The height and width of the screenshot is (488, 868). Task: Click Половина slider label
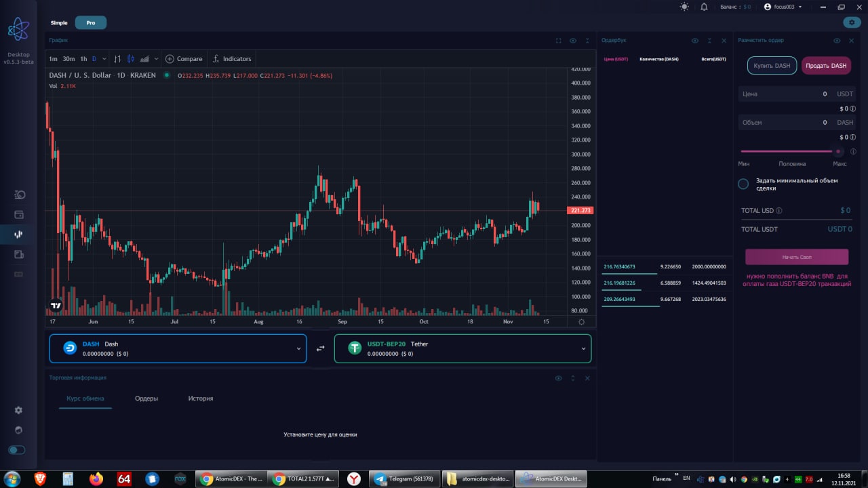tap(792, 163)
